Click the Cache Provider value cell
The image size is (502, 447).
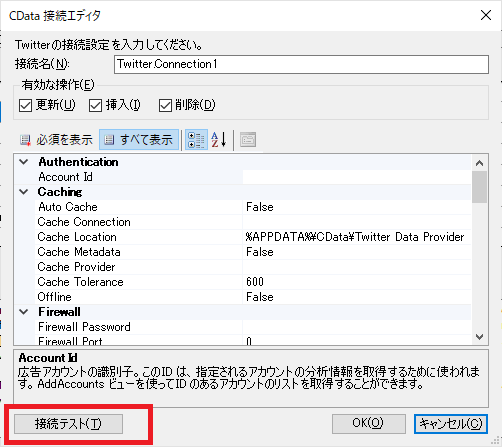[x=357, y=267]
